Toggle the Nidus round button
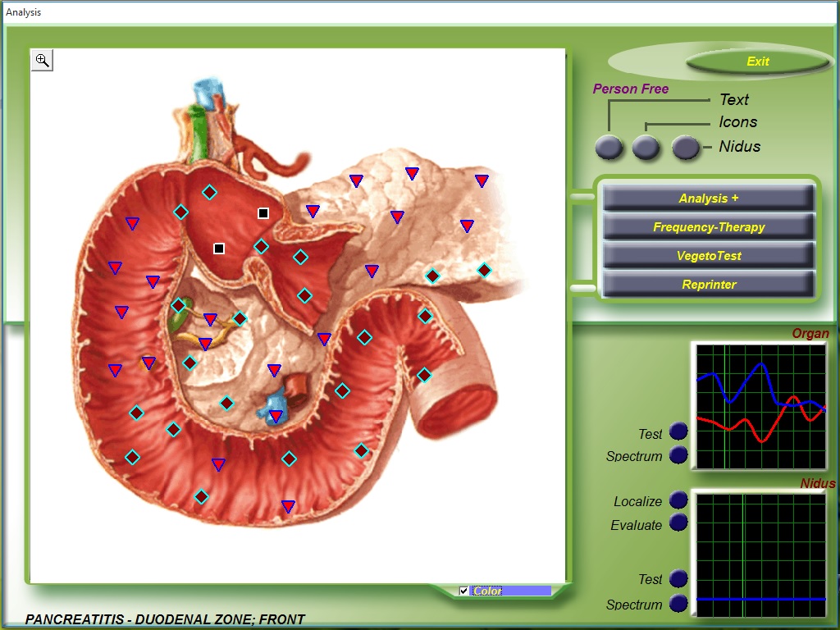Viewport: 840px width, 630px height. click(686, 147)
